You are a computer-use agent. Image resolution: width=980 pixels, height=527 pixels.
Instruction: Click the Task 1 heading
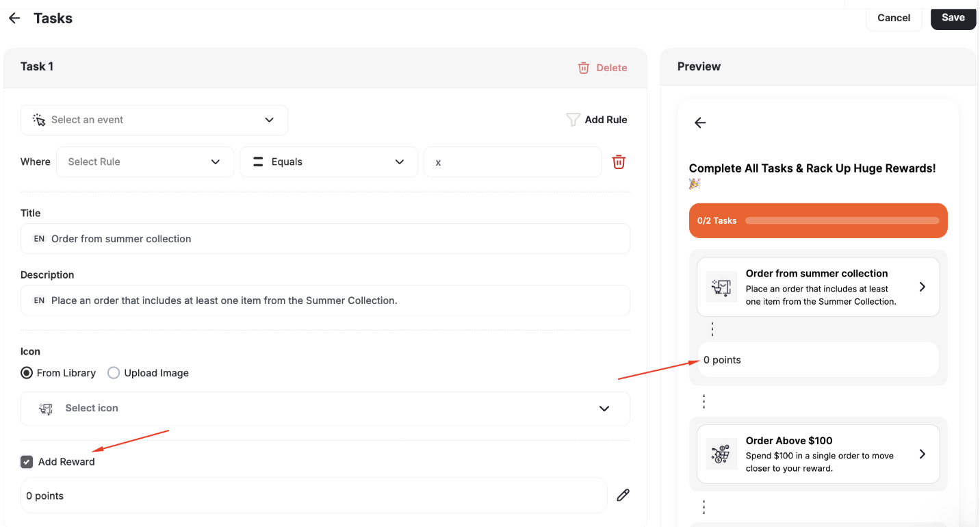click(x=37, y=66)
